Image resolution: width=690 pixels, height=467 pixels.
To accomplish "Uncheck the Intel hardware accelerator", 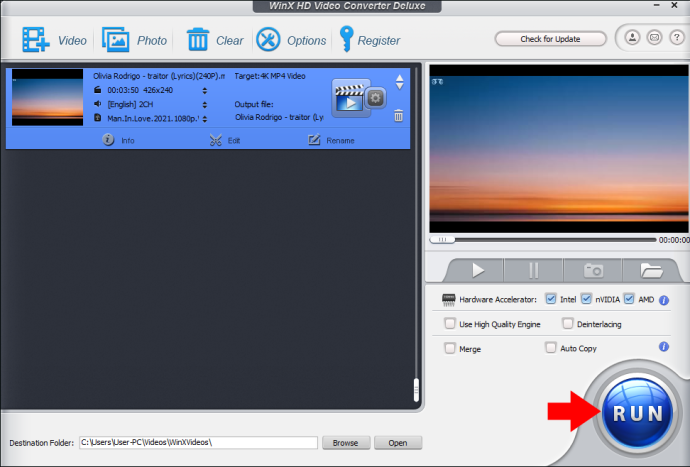I will [x=551, y=299].
